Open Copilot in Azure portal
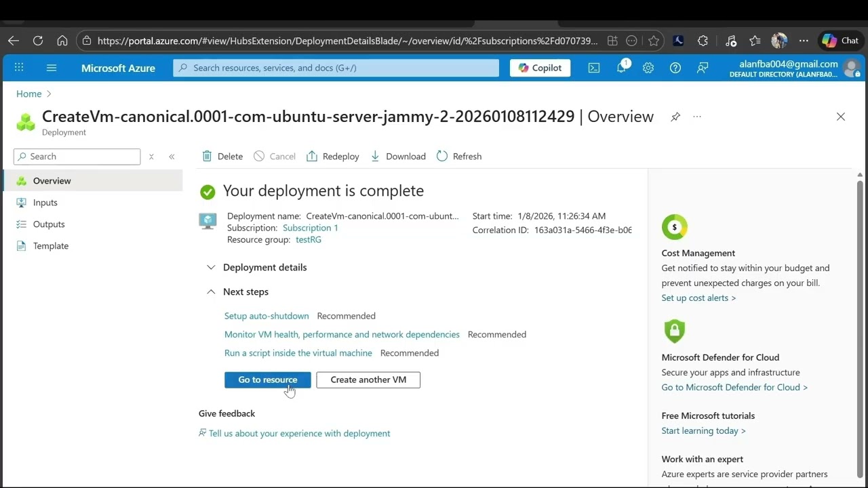The height and width of the screenshot is (488, 868). pyautogui.click(x=540, y=68)
